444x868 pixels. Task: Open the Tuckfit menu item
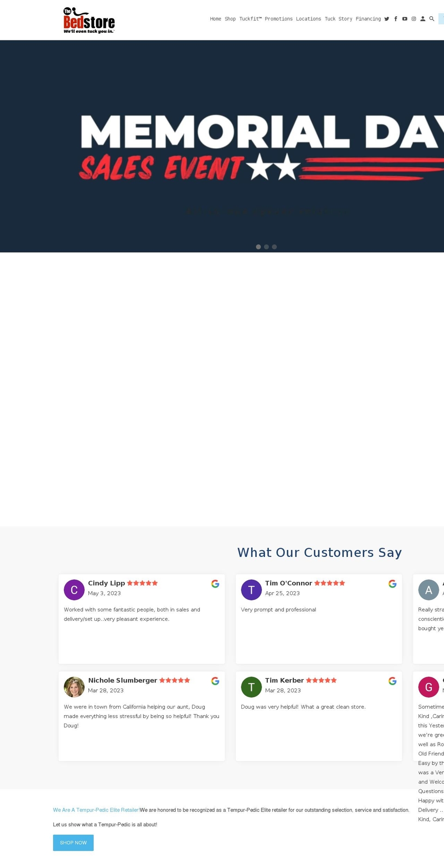click(250, 19)
